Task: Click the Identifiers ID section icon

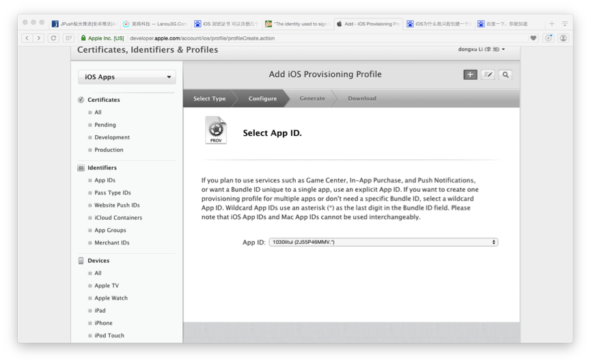Action: [x=81, y=168]
